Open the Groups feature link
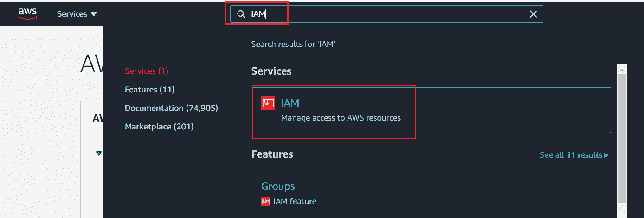 point(278,186)
